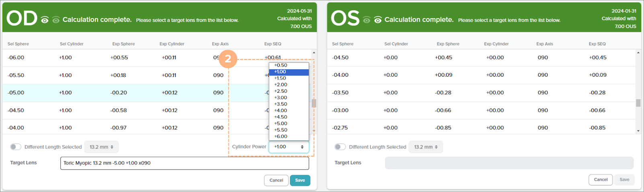
Task: Open the OS 13.2 mm length dropdown
Action: click(x=426, y=147)
